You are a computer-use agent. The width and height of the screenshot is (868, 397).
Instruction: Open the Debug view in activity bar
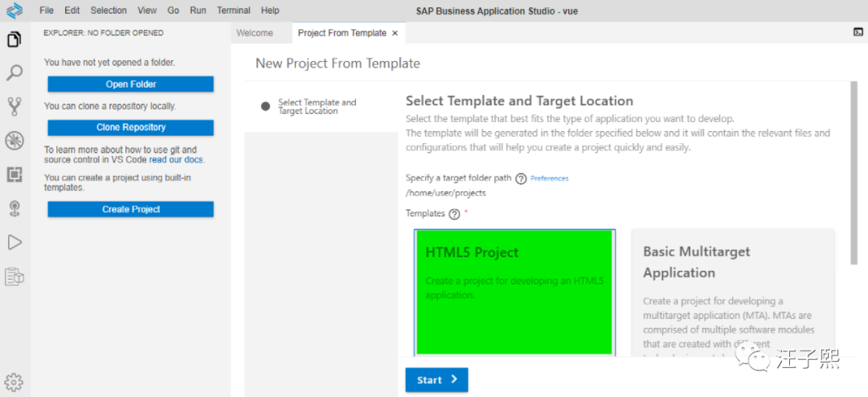click(x=14, y=141)
